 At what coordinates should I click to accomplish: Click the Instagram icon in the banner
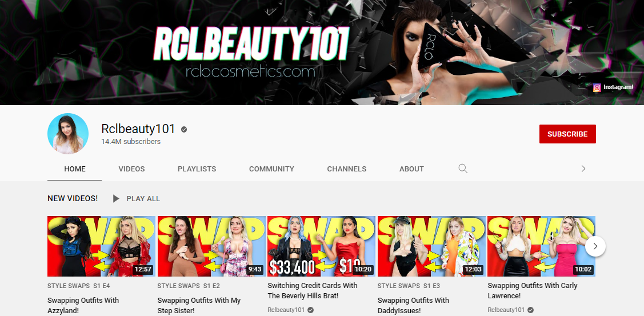click(597, 87)
